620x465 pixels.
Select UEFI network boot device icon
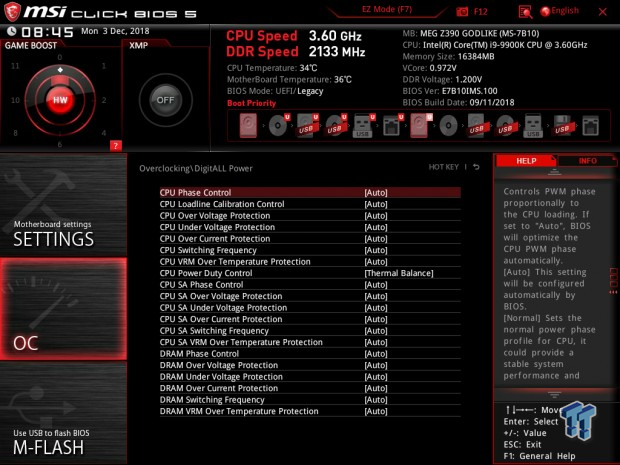click(392, 126)
